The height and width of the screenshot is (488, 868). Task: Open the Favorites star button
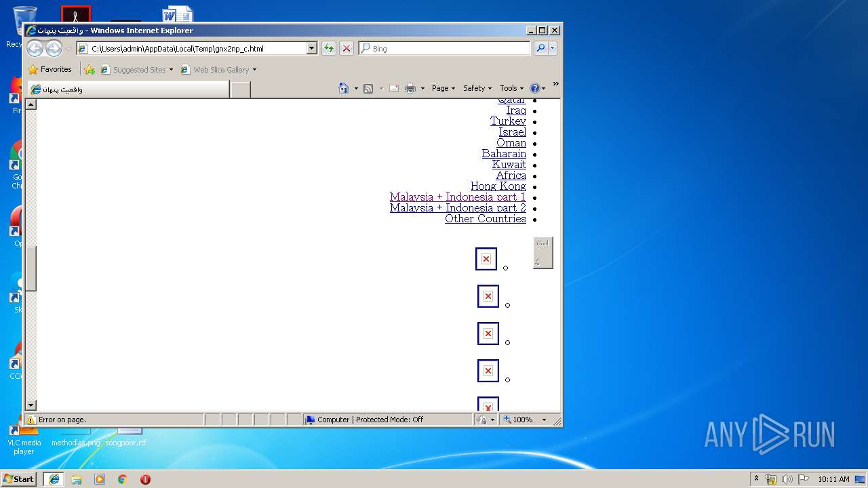coord(50,69)
